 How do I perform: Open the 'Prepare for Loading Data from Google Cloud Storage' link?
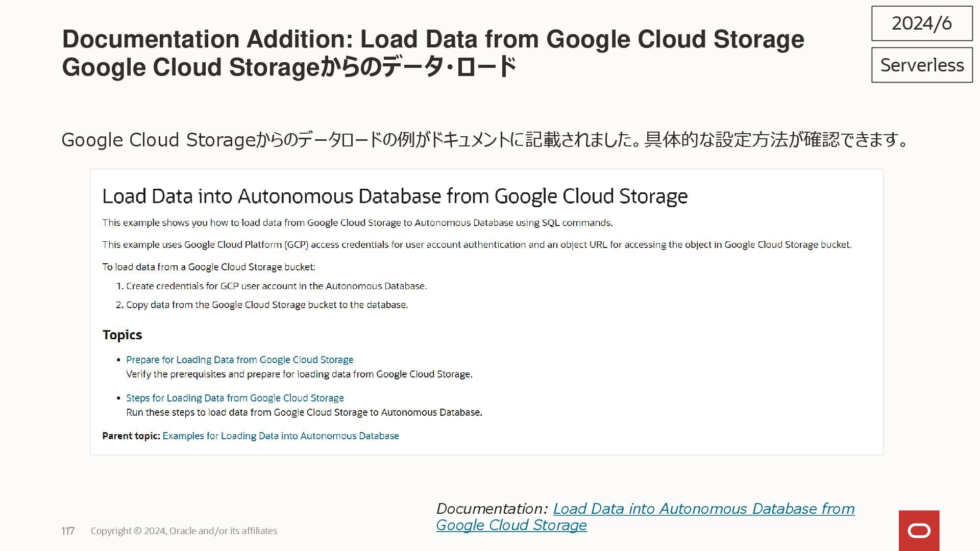(x=239, y=360)
